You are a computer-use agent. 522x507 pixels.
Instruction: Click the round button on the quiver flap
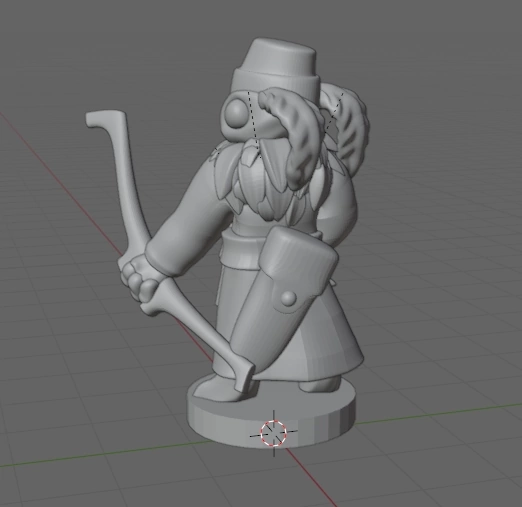click(x=288, y=299)
